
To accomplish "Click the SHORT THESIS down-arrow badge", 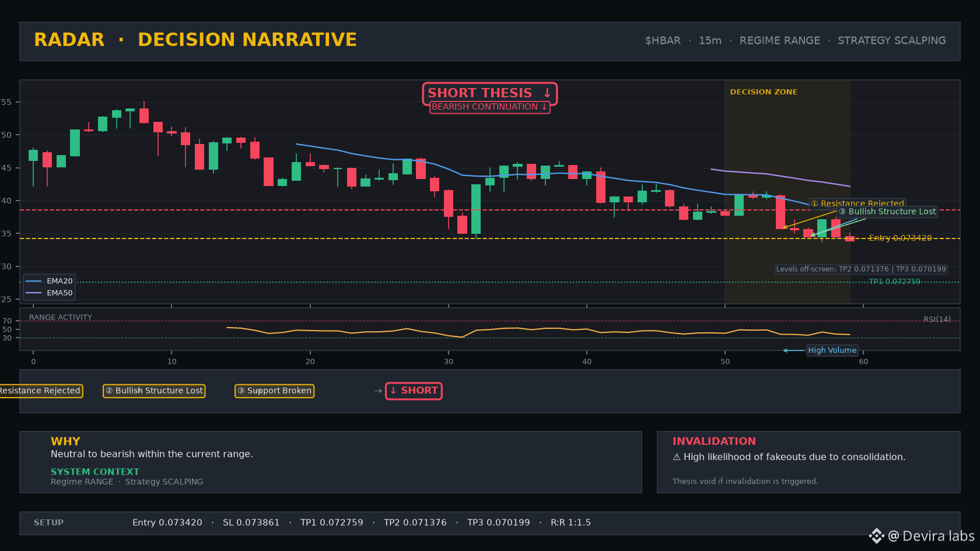I will click(489, 93).
